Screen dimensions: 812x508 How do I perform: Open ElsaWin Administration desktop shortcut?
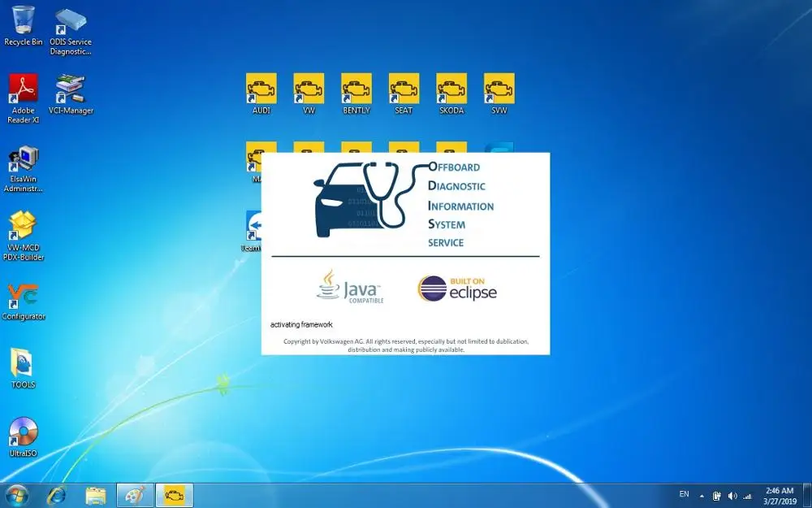click(24, 169)
